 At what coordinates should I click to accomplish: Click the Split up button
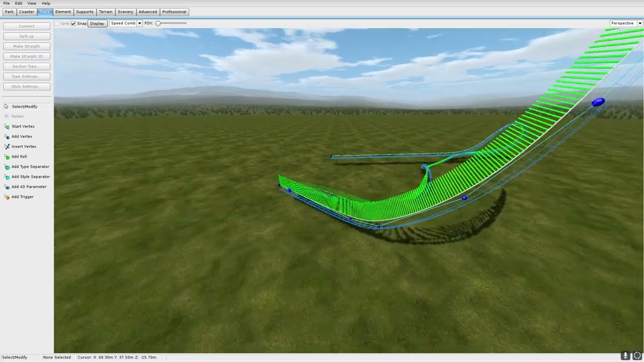tap(27, 36)
